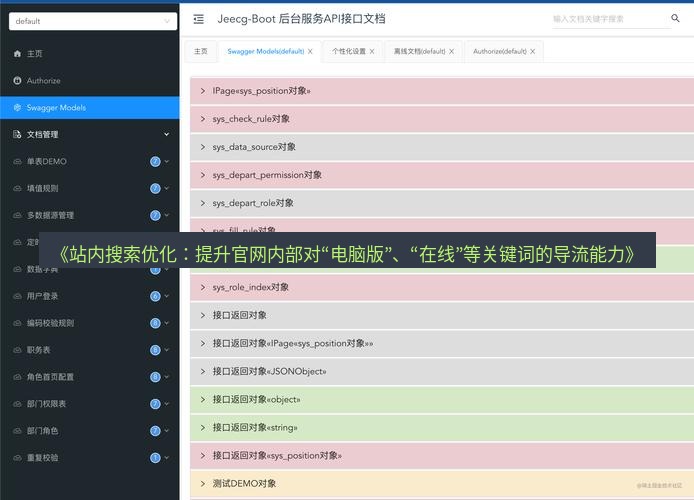Click the cloud icon beside 部门角色
This screenshot has width=694, height=500.
pos(17,431)
